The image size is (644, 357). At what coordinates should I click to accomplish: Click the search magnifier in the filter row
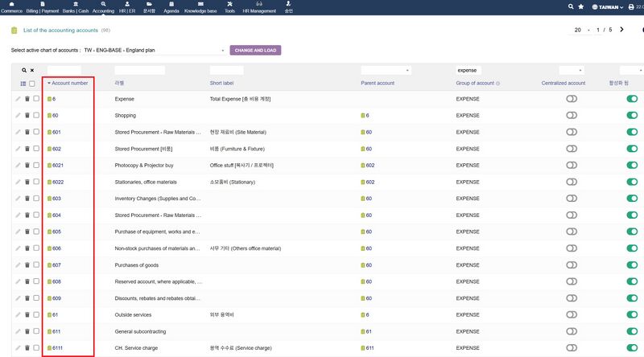24,70
